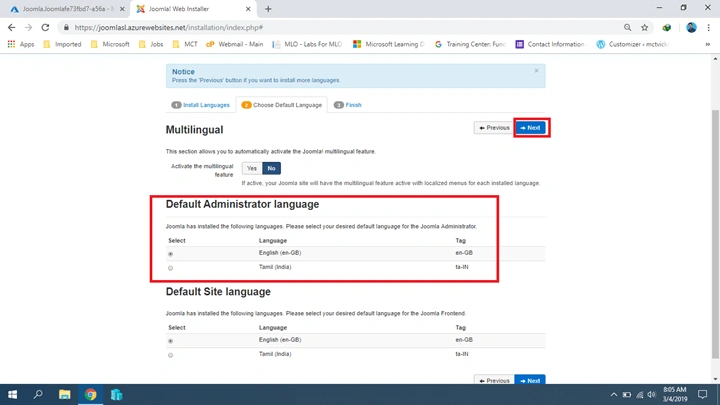This screenshot has width=720, height=405.
Task: Dismiss the Notice with its X
Action: pos(536,71)
